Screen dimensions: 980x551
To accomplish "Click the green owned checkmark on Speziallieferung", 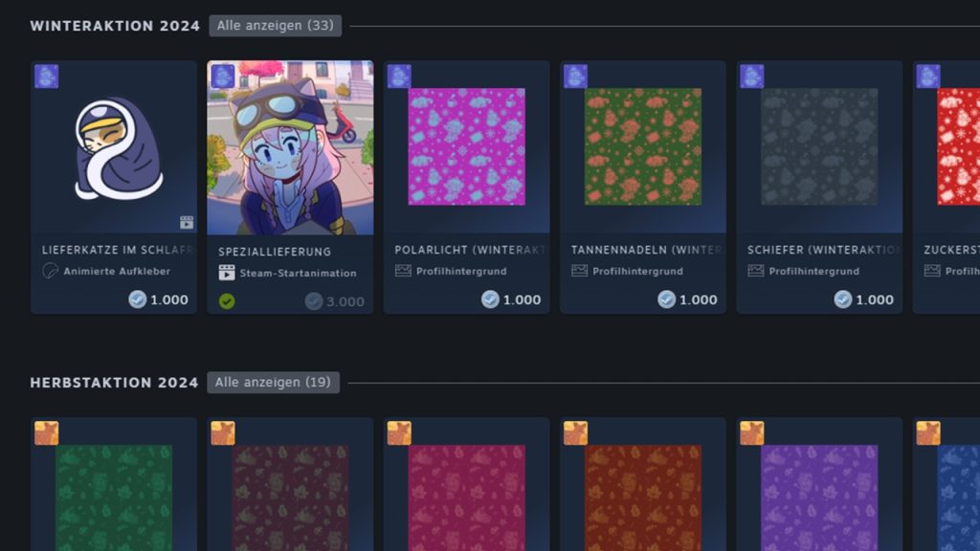I will (x=227, y=301).
